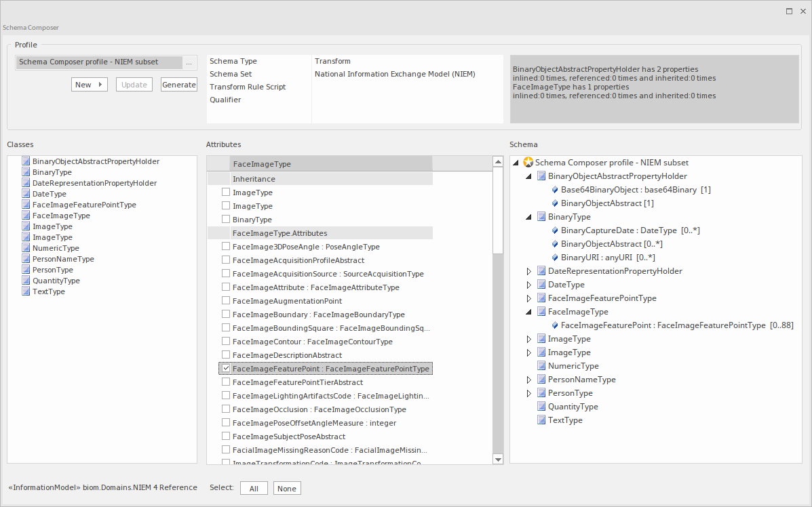
Task: Click the PersonNameType class icon in Classes list
Action: pyautogui.click(x=26, y=259)
